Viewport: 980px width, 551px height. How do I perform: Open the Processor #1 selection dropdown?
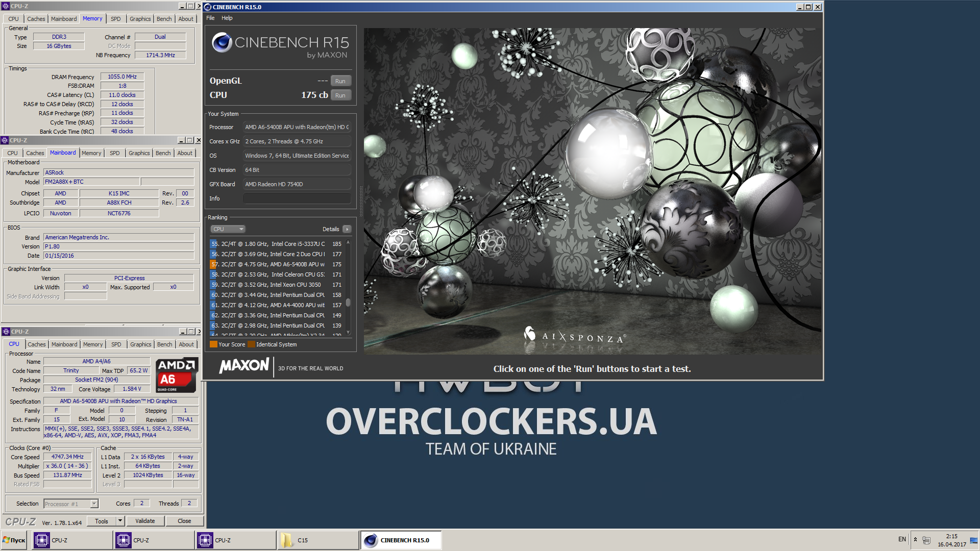pos(94,504)
